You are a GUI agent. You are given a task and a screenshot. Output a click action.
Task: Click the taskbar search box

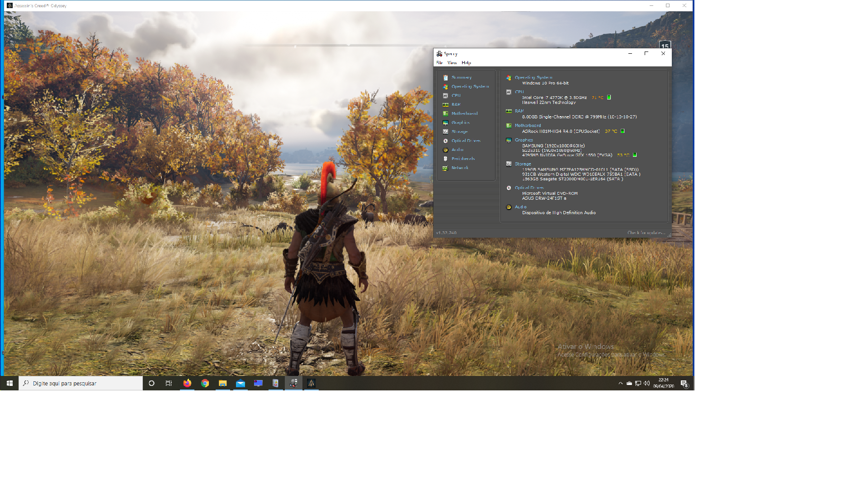(80, 383)
